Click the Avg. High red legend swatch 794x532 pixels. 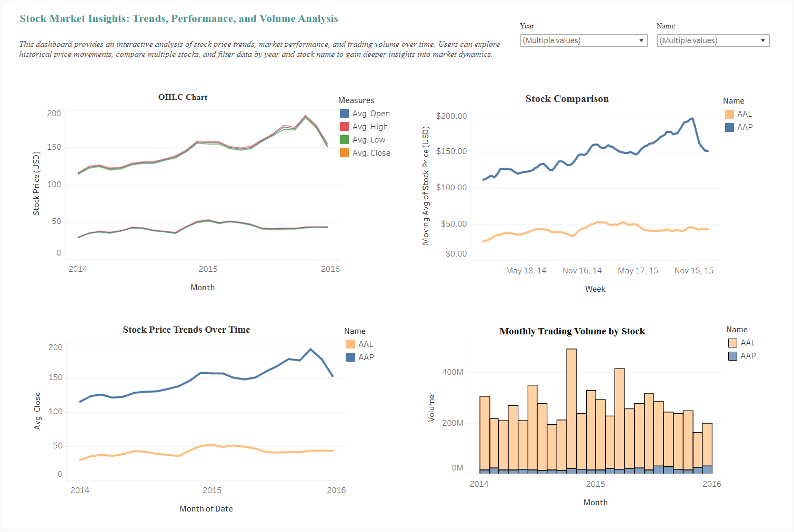point(345,127)
